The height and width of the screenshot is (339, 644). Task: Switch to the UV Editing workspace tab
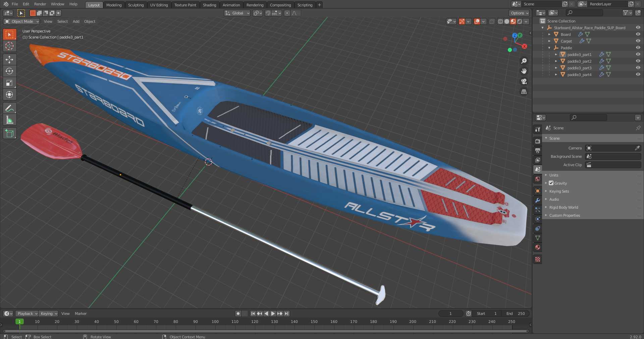point(159,5)
